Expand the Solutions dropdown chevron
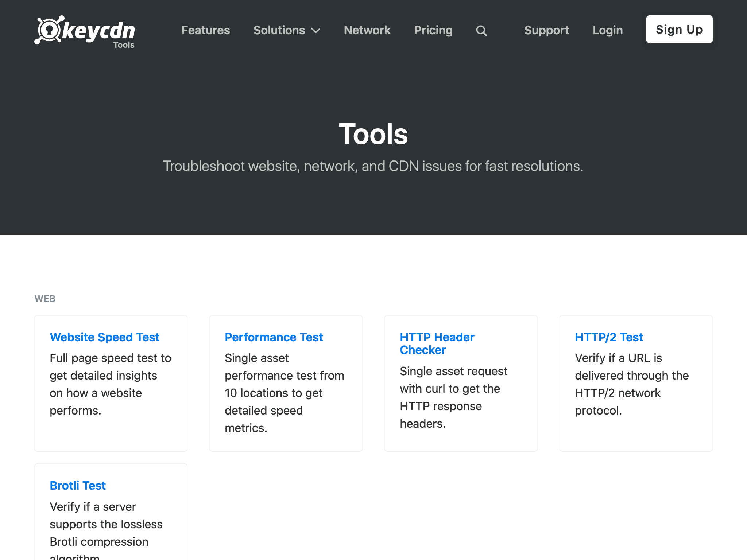Screen dimensions: 747x560 pyautogui.click(x=316, y=31)
